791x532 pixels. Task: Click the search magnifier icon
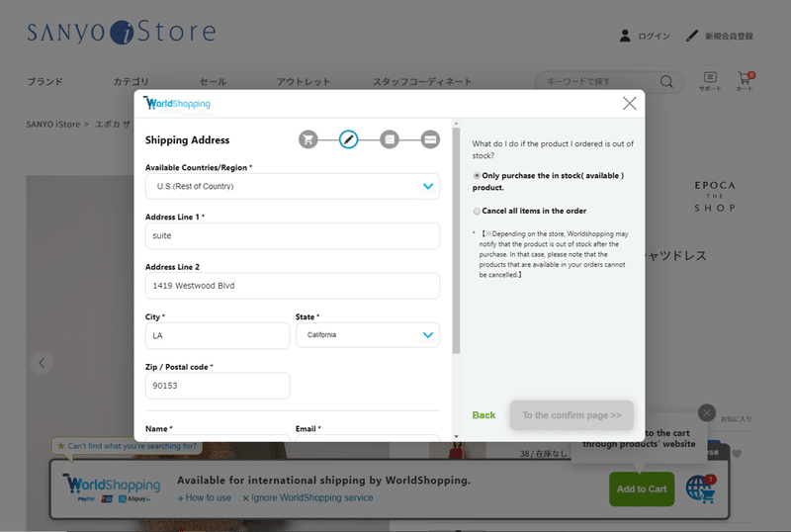[666, 82]
